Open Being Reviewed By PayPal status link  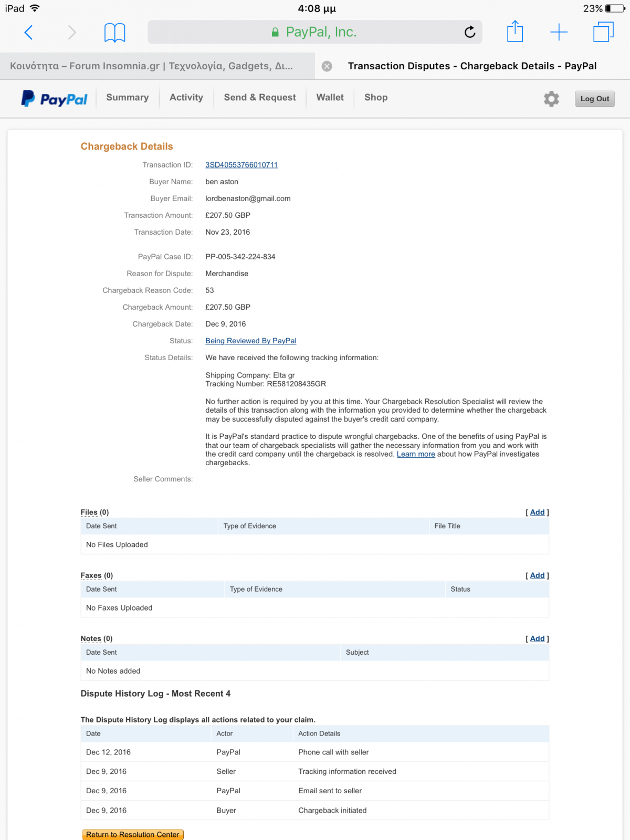(x=251, y=341)
